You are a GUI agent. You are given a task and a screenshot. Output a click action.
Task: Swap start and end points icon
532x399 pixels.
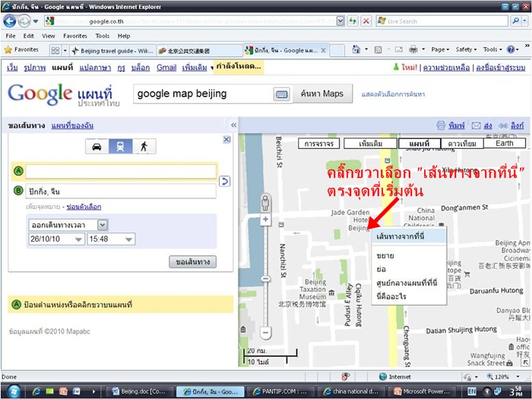(x=225, y=181)
